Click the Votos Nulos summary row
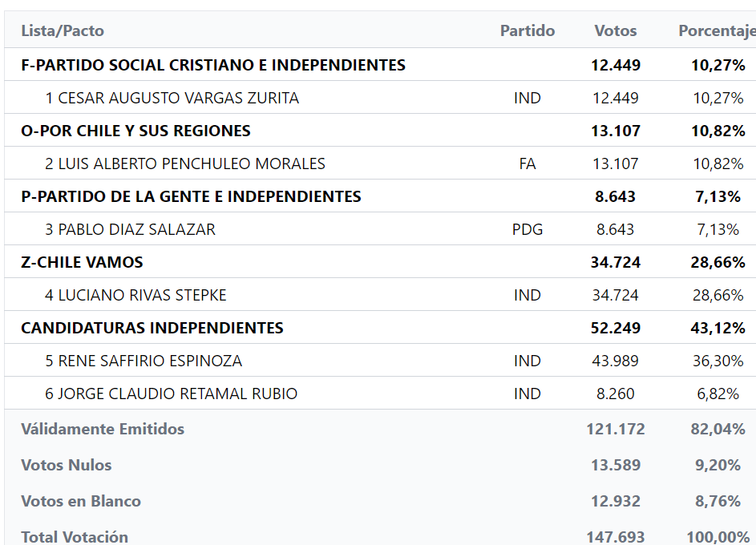 (x=67, y=465)
